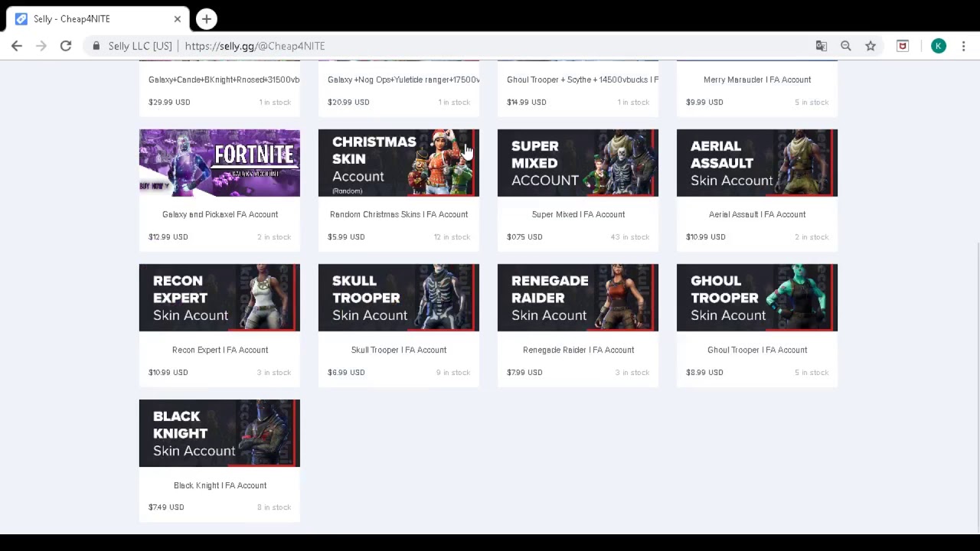
Task: Click the address bar URL
Action: [x=255, y=46]
